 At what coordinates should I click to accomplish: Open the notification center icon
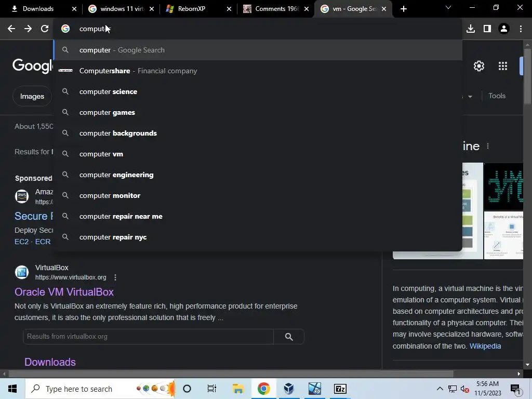515,389
